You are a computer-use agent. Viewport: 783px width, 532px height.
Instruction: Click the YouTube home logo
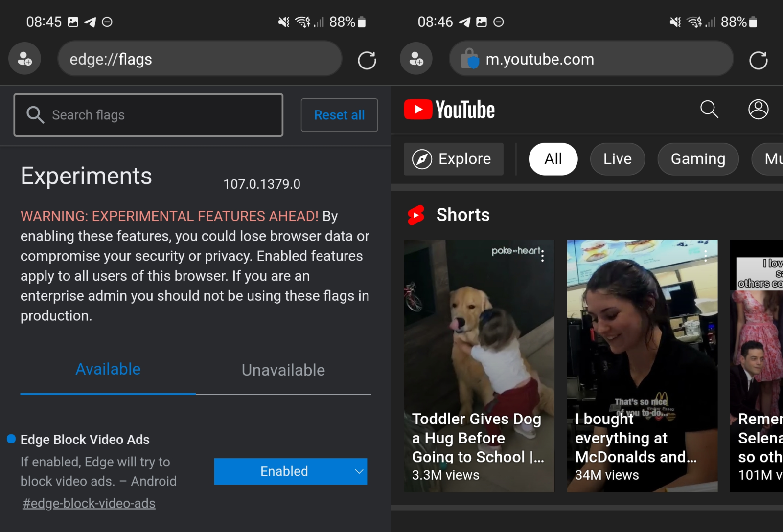click(448, 109)
